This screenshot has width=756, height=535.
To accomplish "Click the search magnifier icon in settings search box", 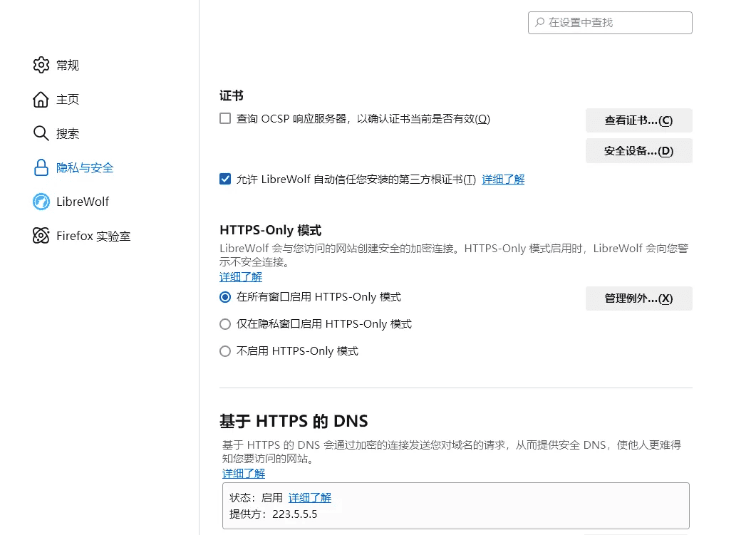I will (540, 22).
